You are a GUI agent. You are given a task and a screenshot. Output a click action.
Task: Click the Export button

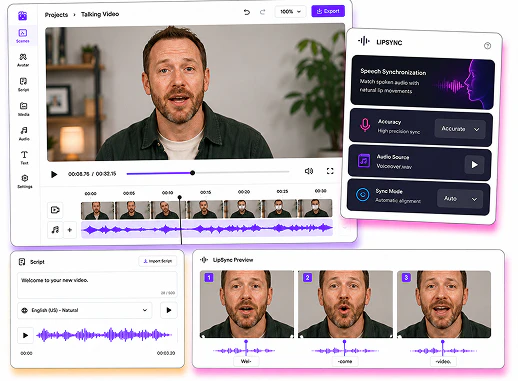click(328, 11)
